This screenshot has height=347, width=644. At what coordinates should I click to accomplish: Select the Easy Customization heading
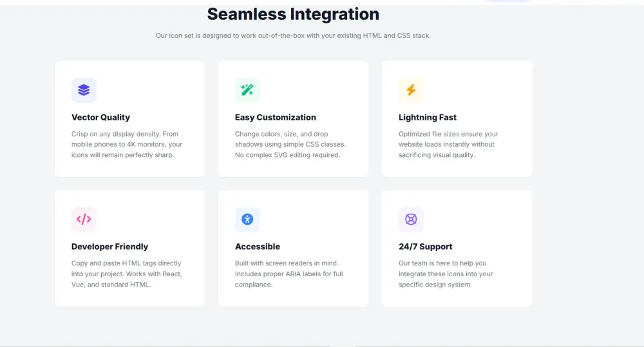275,117
